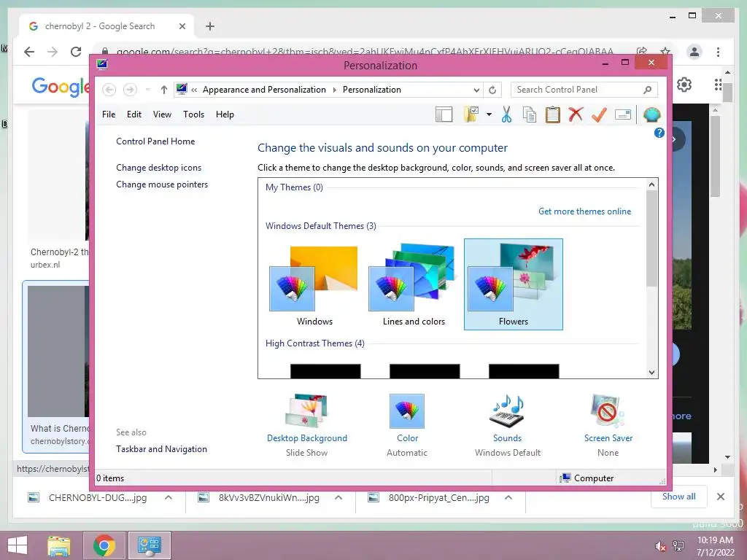747x560 pixels.
Task: Select the Windows theme thumbnail
Action: pos(314,285)
